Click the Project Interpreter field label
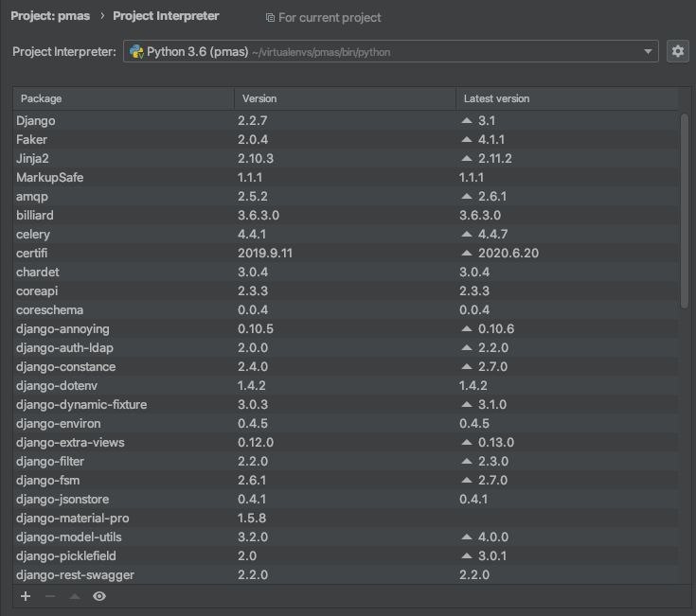Viewport: 696px width, 616px height. 64,51
